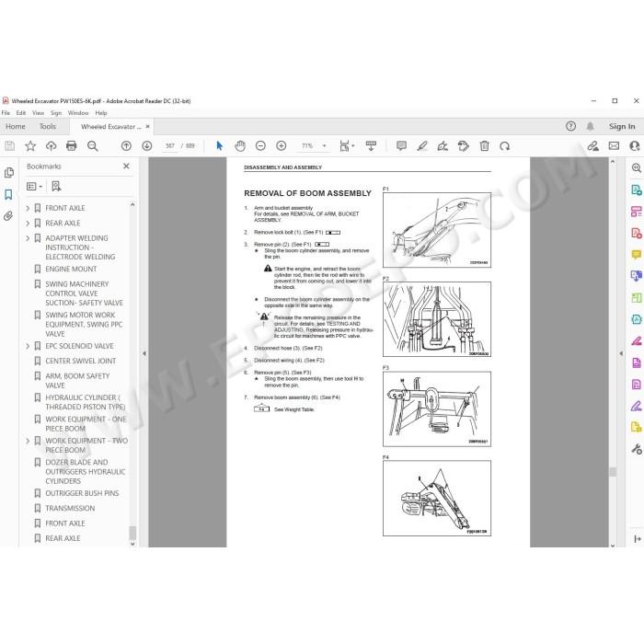Viewport: 644px width, 644px height.
Task: Open the File menu
Action: 6,113
